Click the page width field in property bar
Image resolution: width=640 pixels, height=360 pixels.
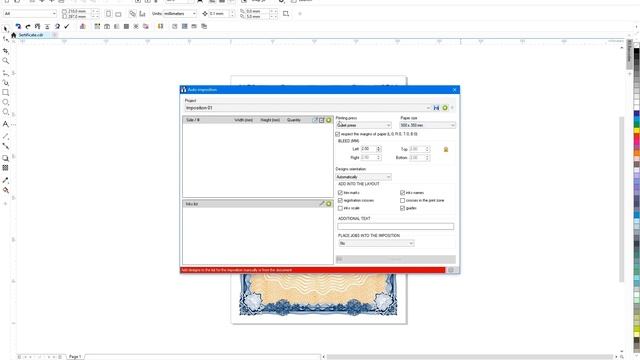coord(79,11)
